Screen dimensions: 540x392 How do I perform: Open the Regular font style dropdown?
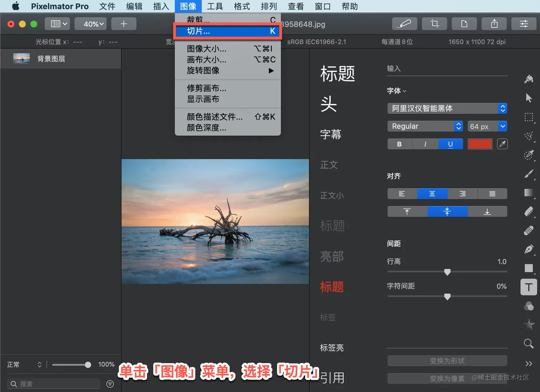[x=425, y=126]
